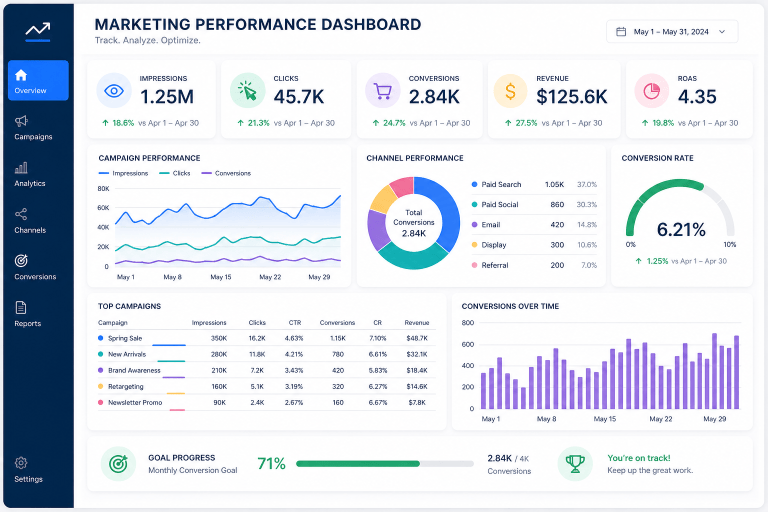This screenshot has width=768, height=512.
Task: Open Analytics via the bar chart icon
Action: click(21, 168)
